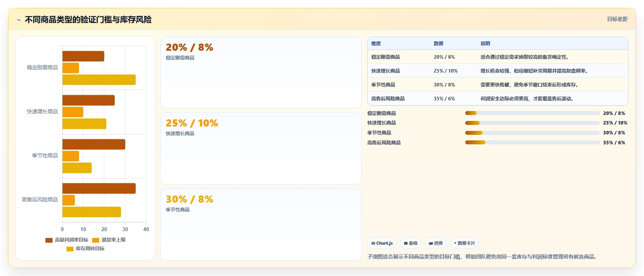Click the 目标差距 label in the header
644x276 pixels.
pos(617,19)
